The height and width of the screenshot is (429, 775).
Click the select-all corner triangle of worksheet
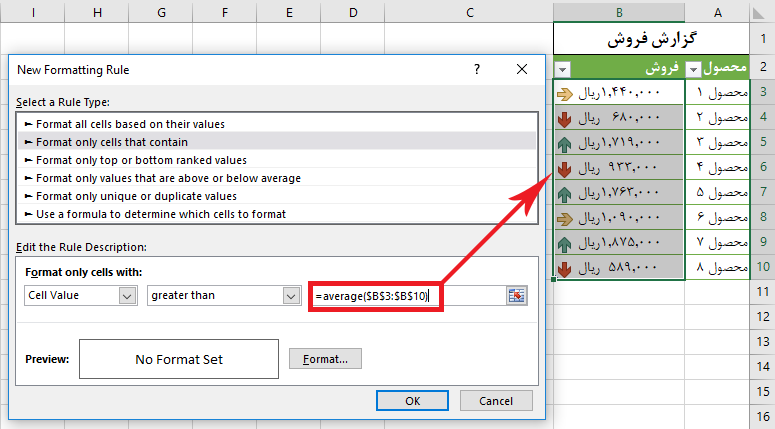[759, 13]
